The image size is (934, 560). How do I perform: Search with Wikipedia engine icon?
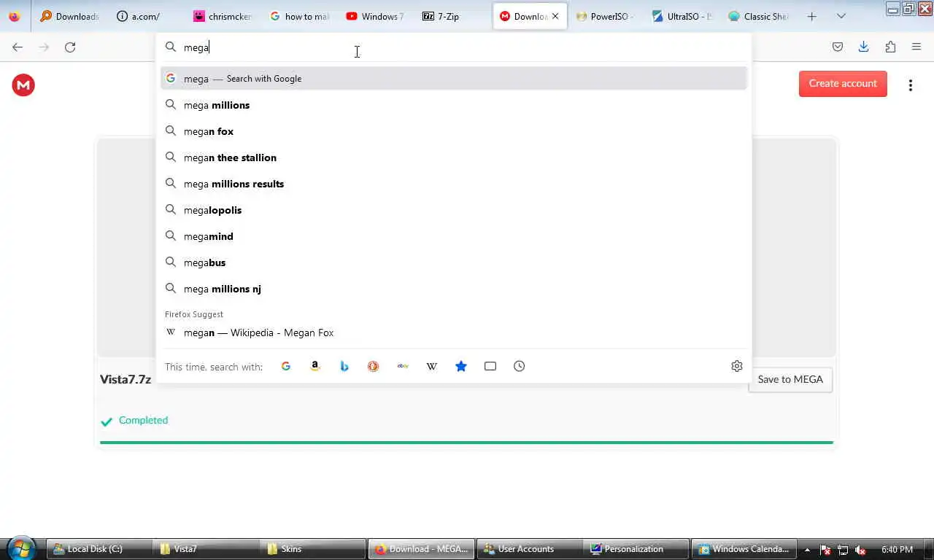click(432, 366)
